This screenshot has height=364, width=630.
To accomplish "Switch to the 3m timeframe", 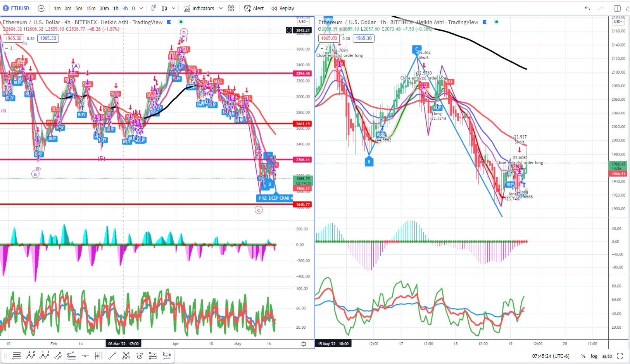I will coord(68,8).
